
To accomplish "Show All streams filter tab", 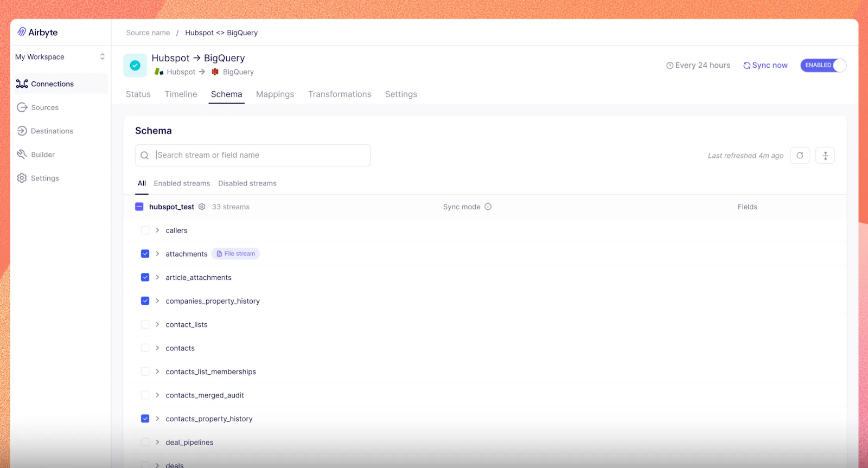I will tap(142, 183).
